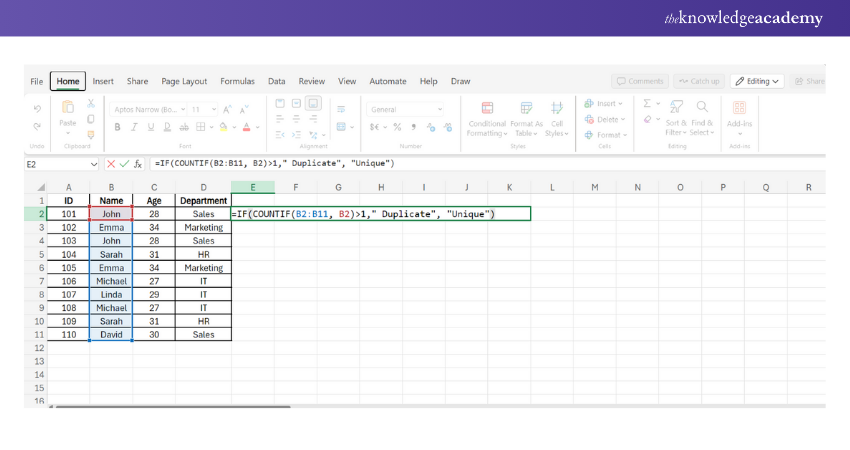Screen dimensions: 850x450
Task: Click the Cut scissors icon
Action: tap(91, 104)
